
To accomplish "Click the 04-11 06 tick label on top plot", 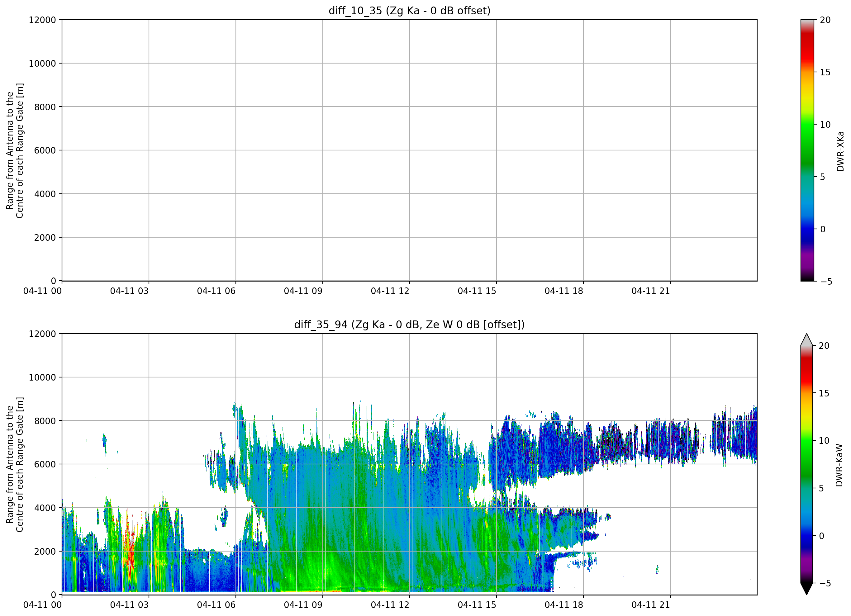I will click(216, 291).
